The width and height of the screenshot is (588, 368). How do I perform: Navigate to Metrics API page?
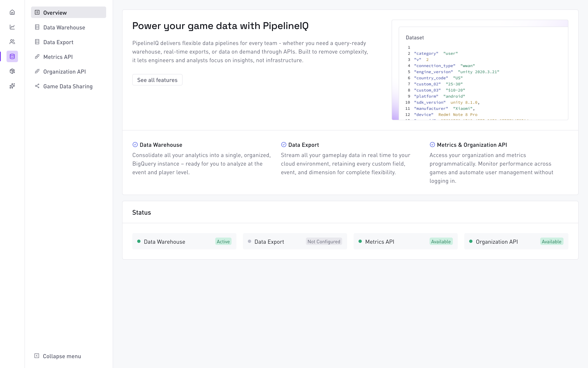click(69, 57)
